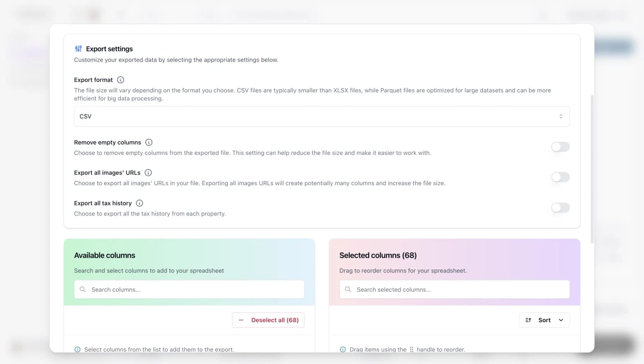Click the info icon beside Remove empty columns
The width and height of the screenshot is (644, 364).
point(149,142)
